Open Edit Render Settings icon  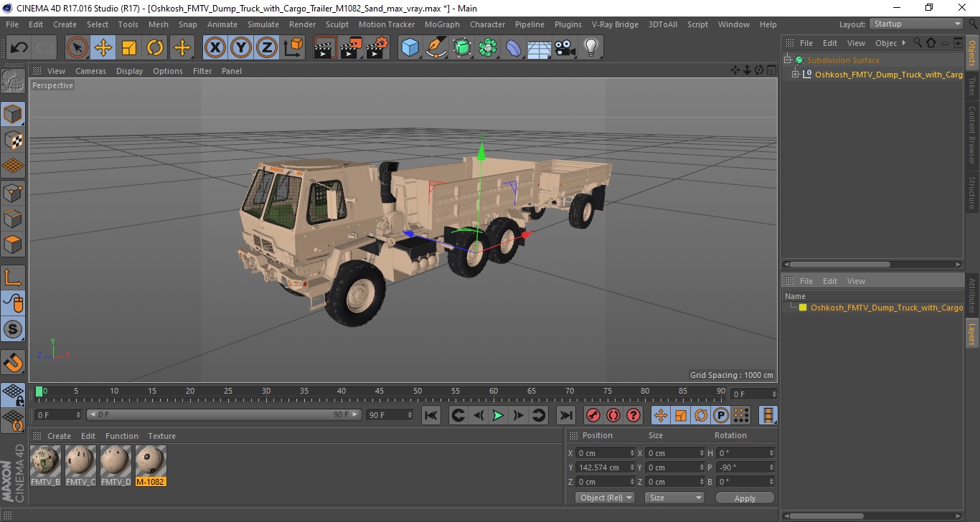377,48
